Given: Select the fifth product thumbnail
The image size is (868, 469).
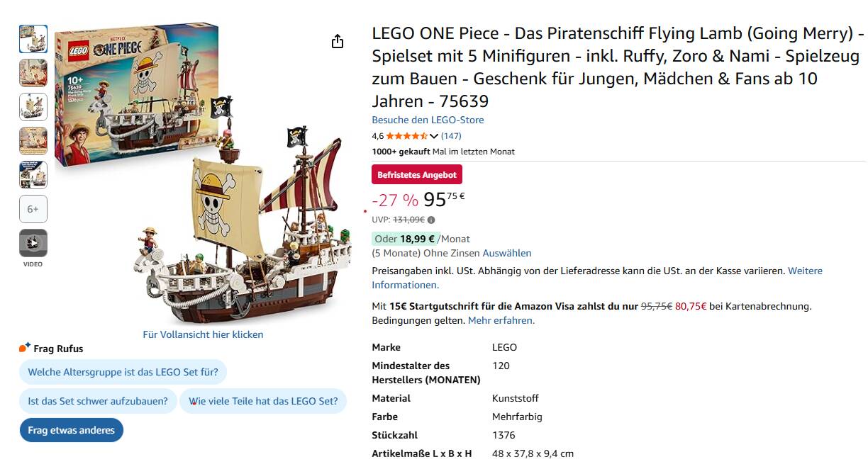Looking at the screenshot, I should tap(33, 175).
